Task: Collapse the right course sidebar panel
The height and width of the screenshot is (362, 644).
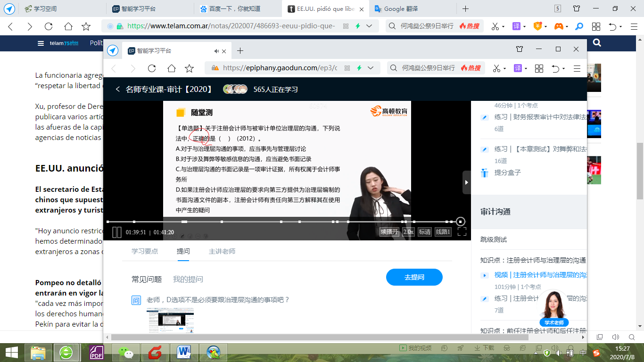Action: (x=466, y=182)
